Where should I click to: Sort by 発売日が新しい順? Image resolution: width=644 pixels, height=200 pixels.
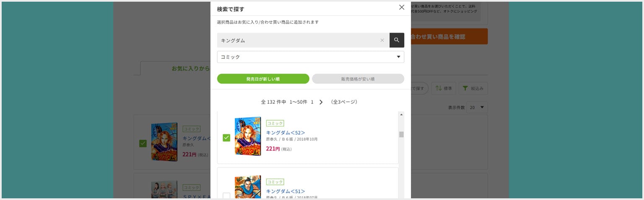point(263,79)
